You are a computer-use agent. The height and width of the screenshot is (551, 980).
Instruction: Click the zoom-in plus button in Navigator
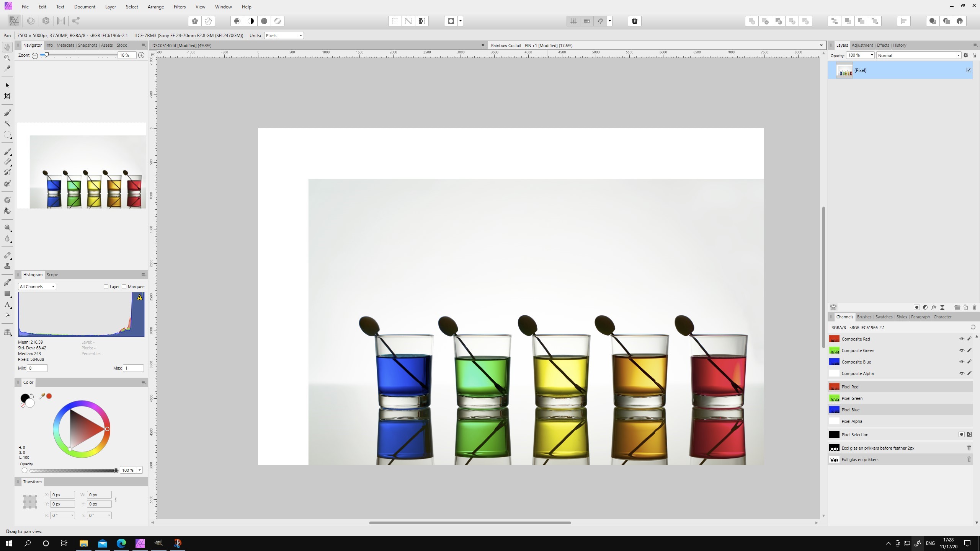click(x=141, y=55)
